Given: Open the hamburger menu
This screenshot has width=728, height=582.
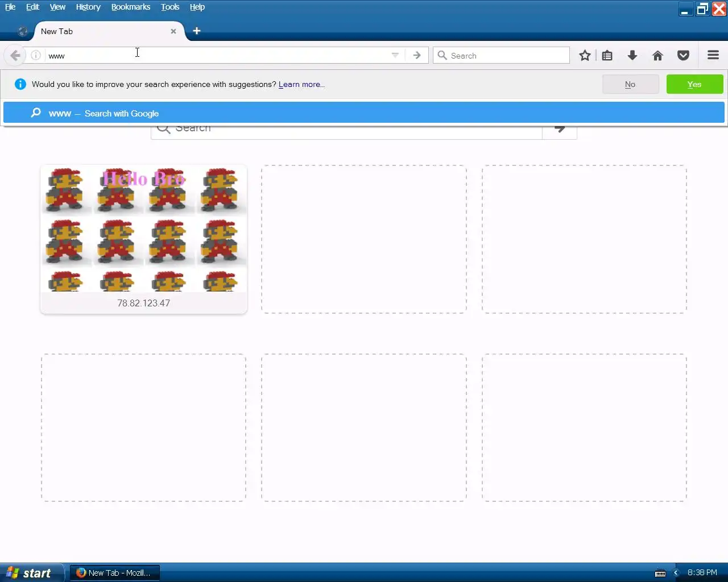Looking at the screenshot, I should [713, 55].
